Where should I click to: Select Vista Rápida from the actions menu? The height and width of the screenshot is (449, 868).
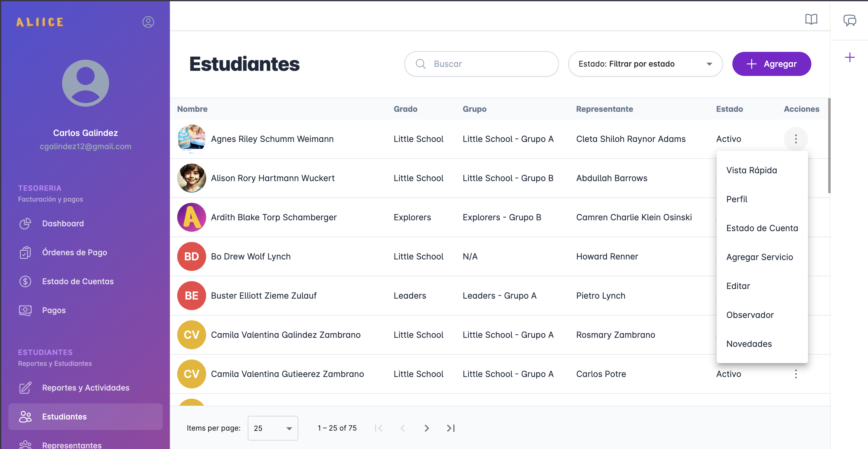pos(751,170)
